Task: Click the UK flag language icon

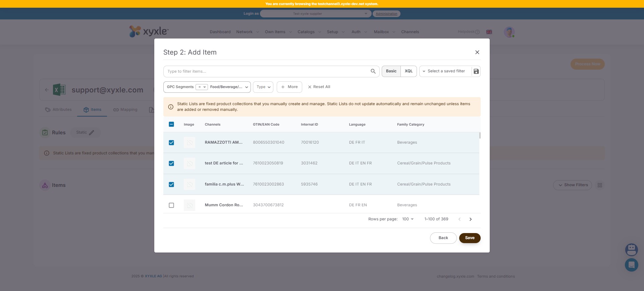Action: point(489,32)
